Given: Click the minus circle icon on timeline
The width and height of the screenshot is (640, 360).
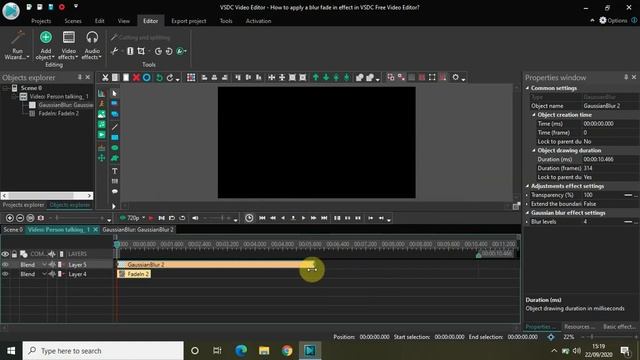Looking at the screenshot, I should point(20,218).
